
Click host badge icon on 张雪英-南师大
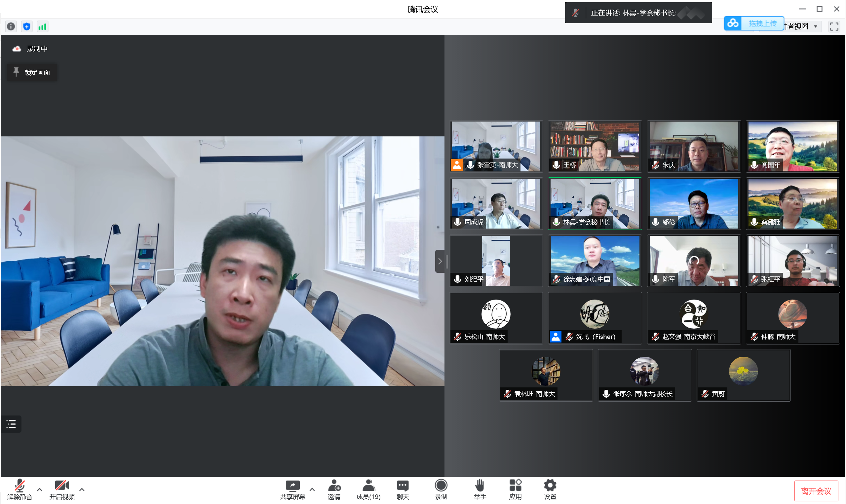[x=457, y=165]
